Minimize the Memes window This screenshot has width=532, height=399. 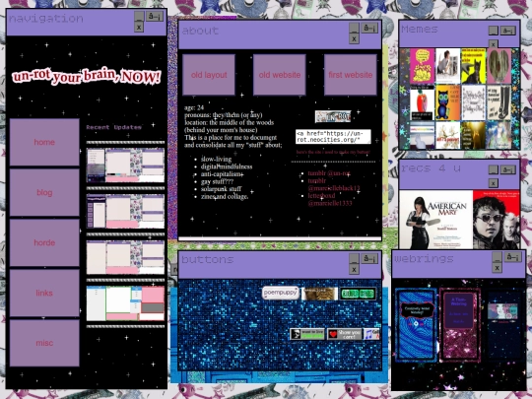[x=494, y=31]
